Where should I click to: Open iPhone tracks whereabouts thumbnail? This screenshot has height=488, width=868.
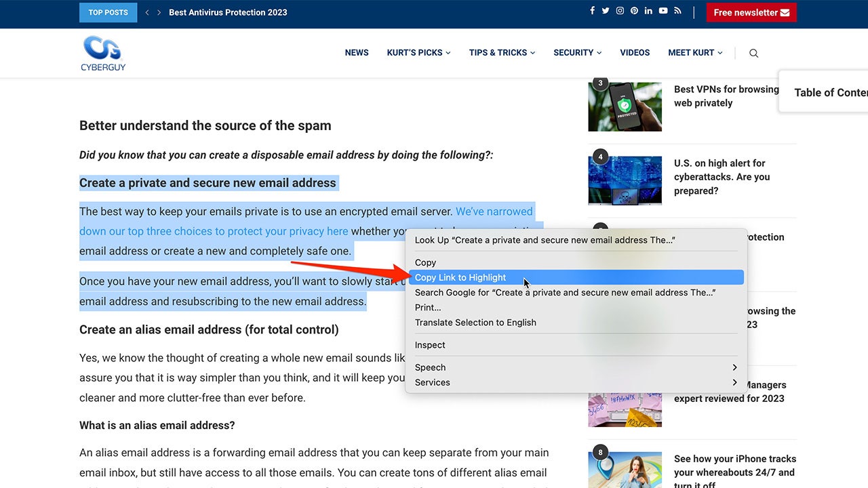(x=625, y=470)
